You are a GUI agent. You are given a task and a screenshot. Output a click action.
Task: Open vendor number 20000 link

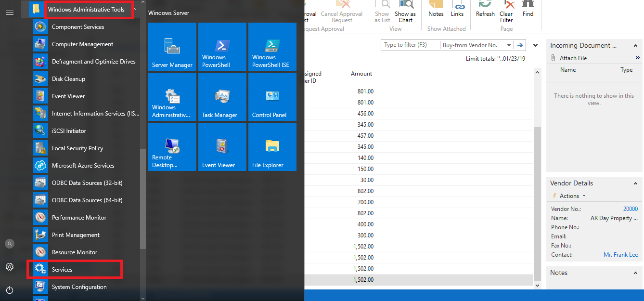tap(631, 209)
